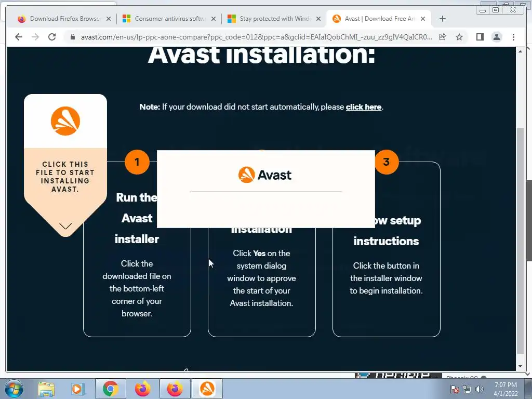This screenshot has width=532, height=399.
Task: Click the first Firefox taskbar icon
Action: point(143,389)
